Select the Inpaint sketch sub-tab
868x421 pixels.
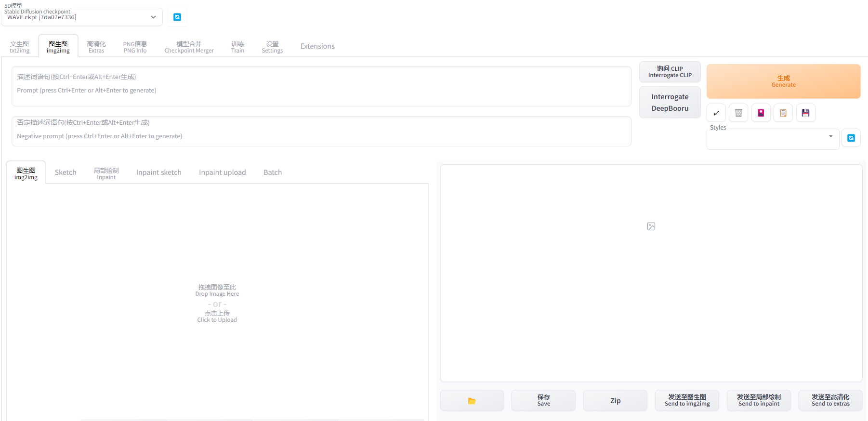click(x=158, y=172)
